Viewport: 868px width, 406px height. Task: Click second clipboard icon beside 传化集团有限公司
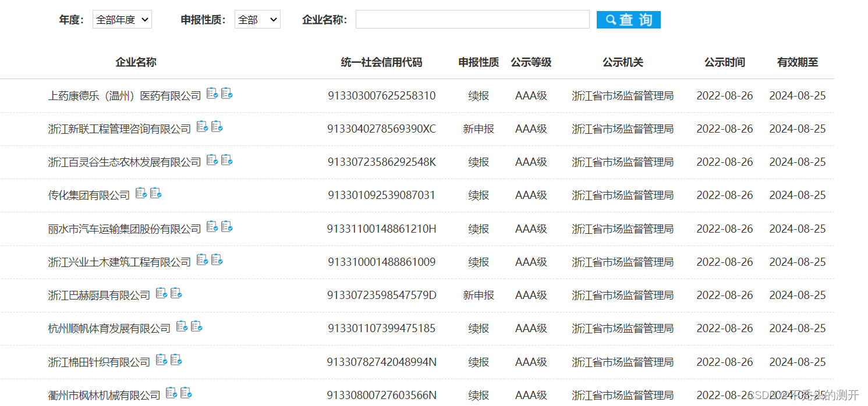[x=155, y=193]
